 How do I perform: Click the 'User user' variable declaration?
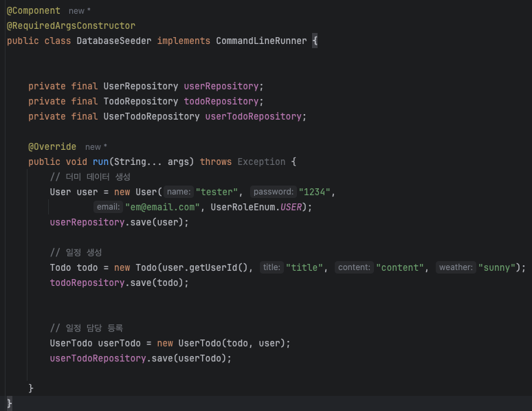pos(74,192)
